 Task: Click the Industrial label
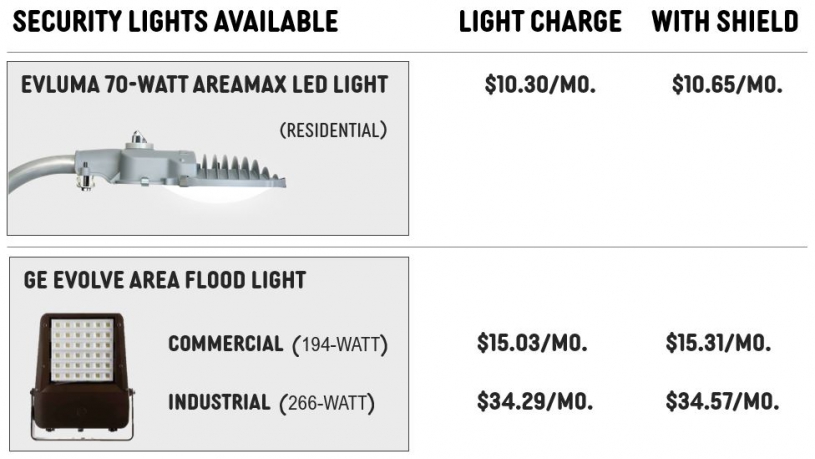point(219,402)
